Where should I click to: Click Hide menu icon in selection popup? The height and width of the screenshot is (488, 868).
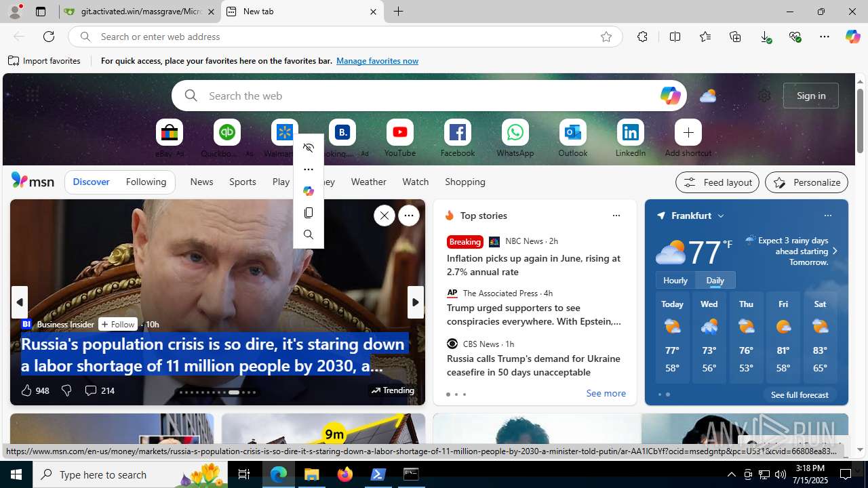[x=309, y=148]
